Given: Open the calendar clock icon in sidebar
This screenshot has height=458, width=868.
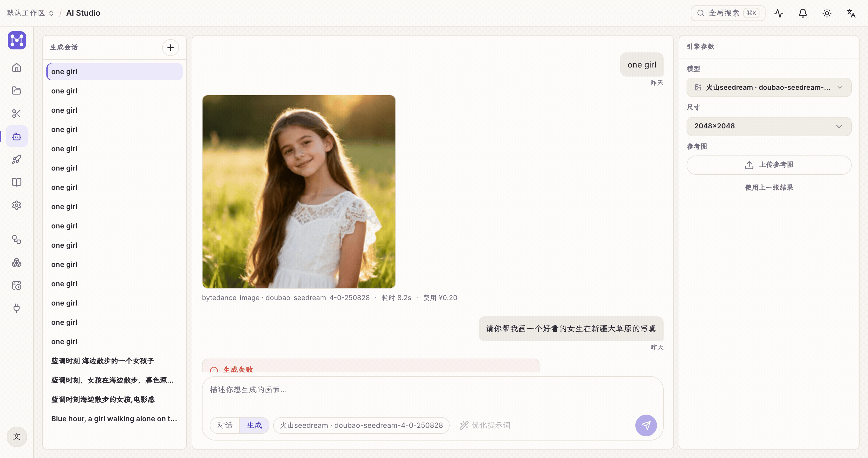Looking at the screenshot, I should (17, 285).
